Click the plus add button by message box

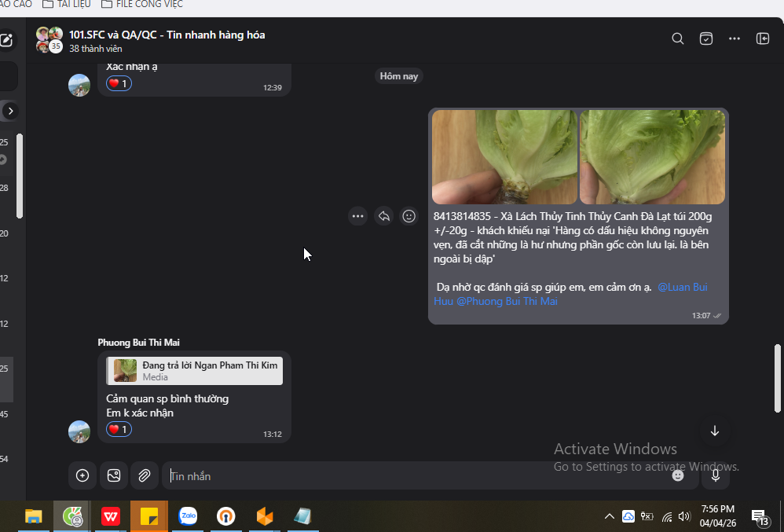[x=82, y=475]
